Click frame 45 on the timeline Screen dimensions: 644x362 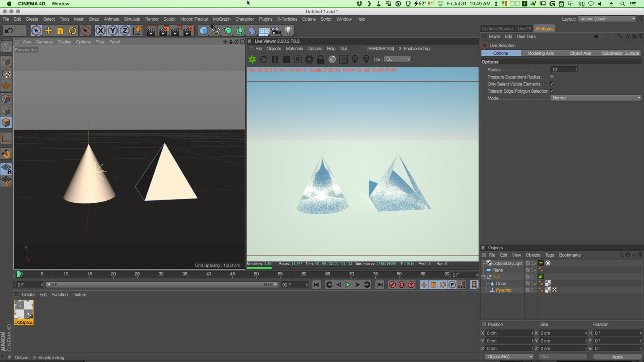coord(232,274)
